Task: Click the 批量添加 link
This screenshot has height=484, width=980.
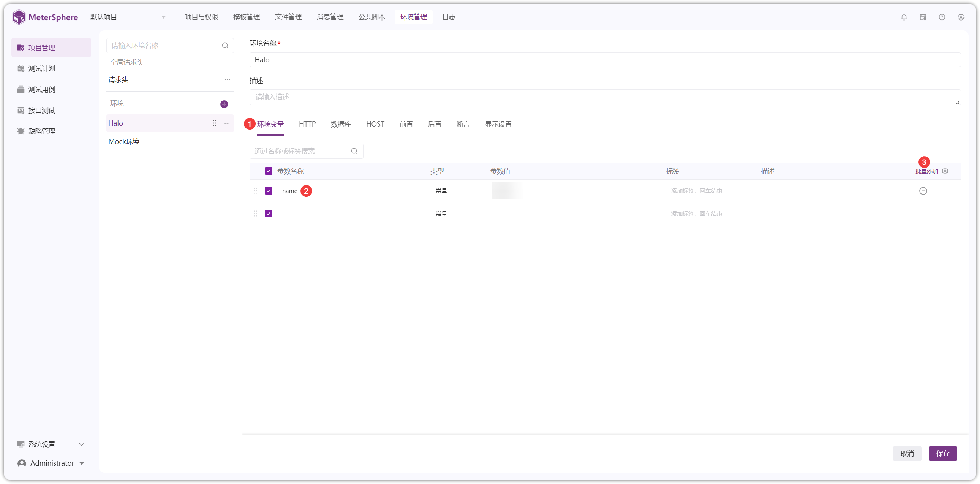Action: (x=926, y=172)
